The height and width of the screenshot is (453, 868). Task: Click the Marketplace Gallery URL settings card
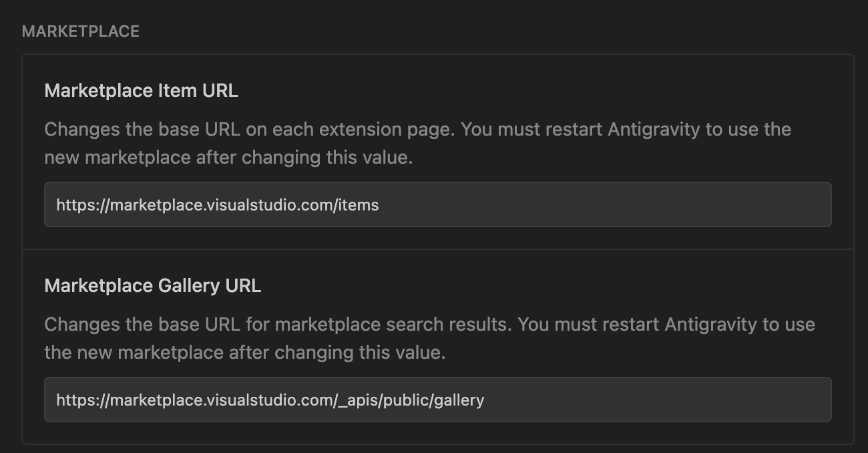coord(437,344)
